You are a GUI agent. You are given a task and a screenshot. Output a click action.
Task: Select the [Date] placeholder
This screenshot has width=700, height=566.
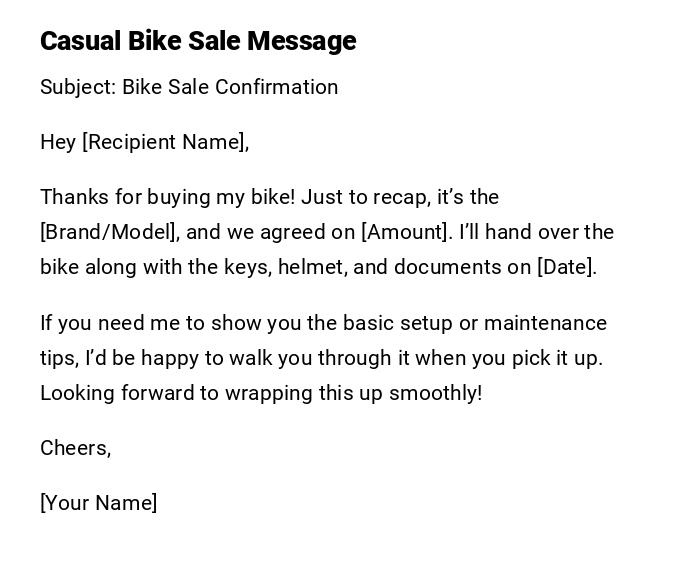(565, 267)
